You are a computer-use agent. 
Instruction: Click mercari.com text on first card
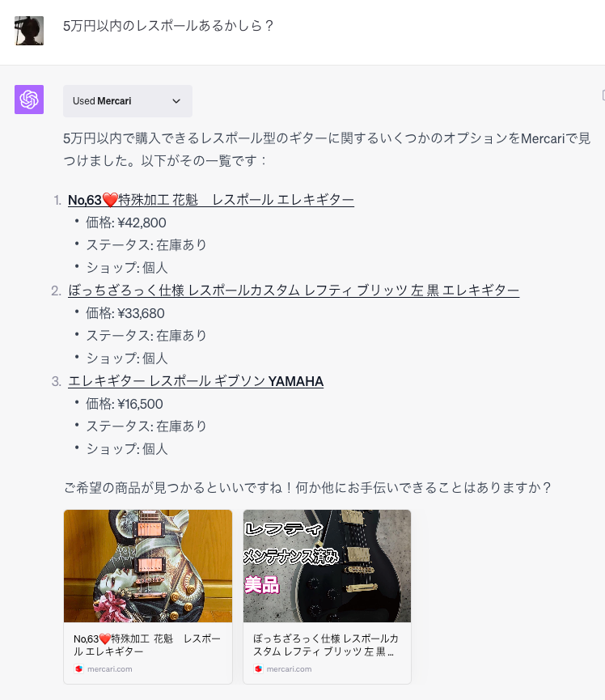[110, 668]
